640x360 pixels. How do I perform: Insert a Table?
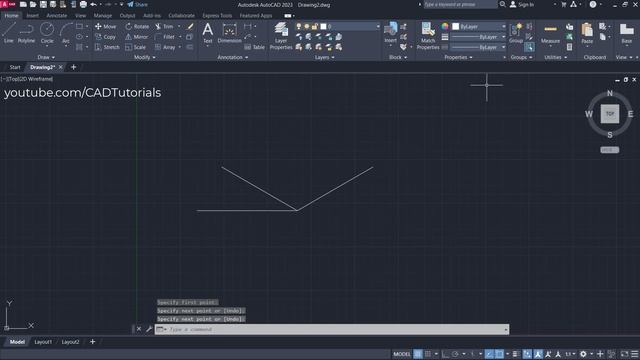click(254, 47)
